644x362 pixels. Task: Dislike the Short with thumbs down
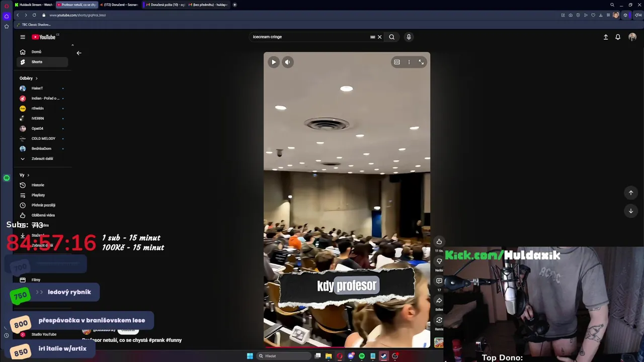439,261
